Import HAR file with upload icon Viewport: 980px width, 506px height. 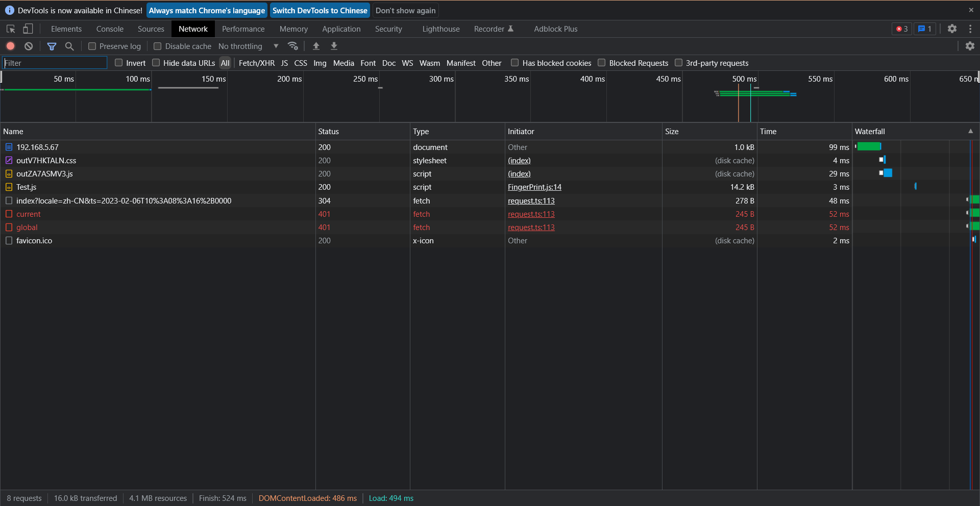coord(316,46)
